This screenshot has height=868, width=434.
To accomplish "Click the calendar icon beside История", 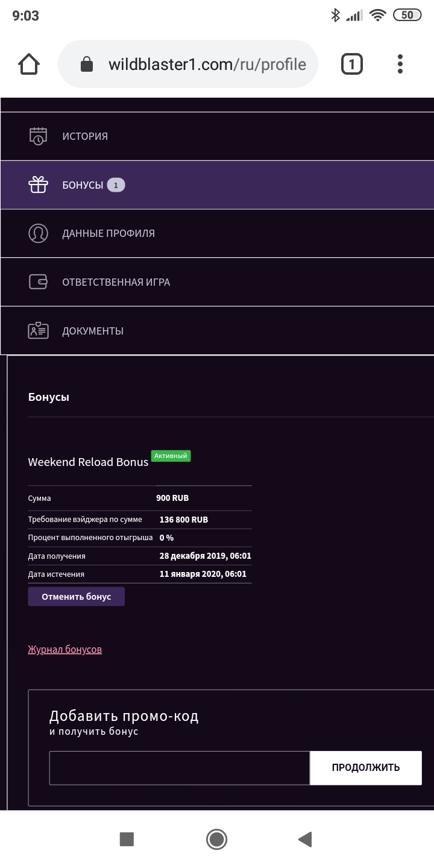I will click(38, 136).
